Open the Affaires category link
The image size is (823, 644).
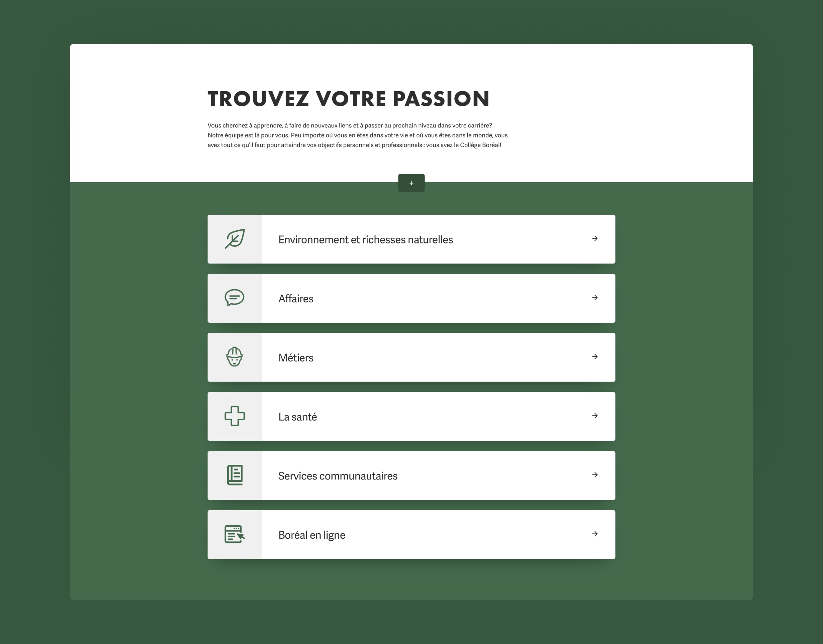[x=296, y=299]
